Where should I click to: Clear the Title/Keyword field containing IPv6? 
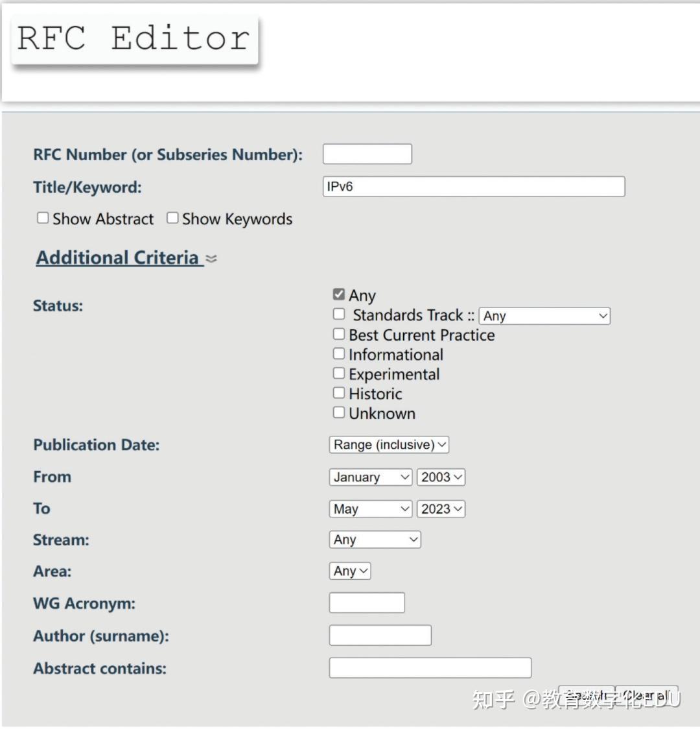point(472,186)
